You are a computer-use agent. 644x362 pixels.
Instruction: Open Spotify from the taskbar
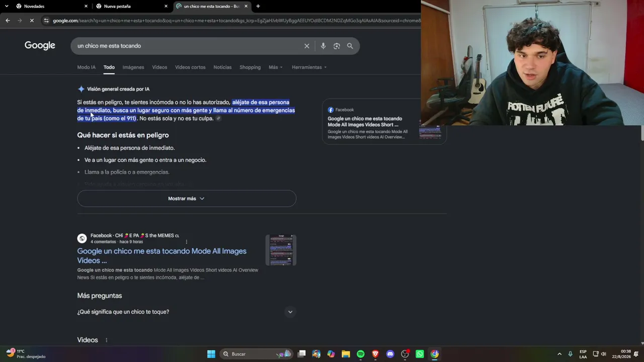tap(361, 354)
